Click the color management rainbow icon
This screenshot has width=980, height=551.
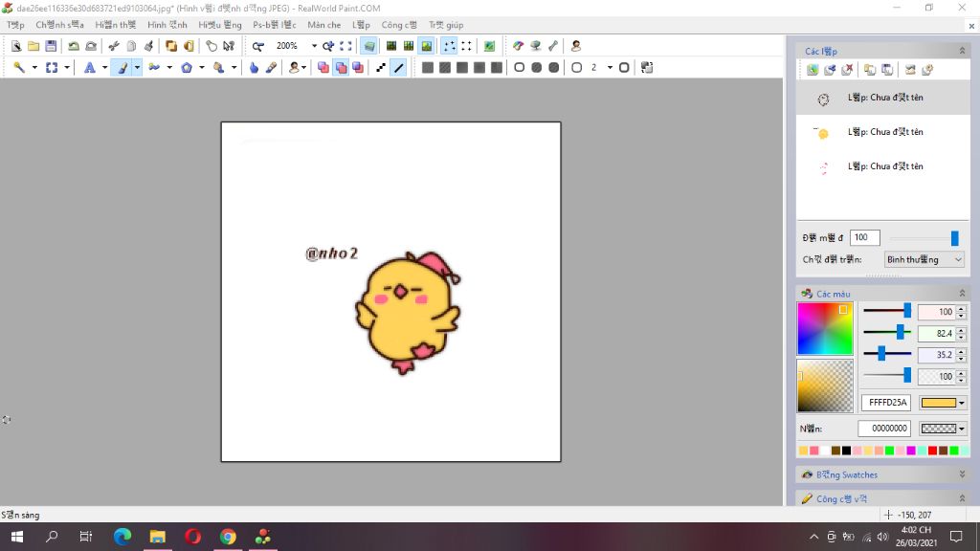click(x=518, y=46)
